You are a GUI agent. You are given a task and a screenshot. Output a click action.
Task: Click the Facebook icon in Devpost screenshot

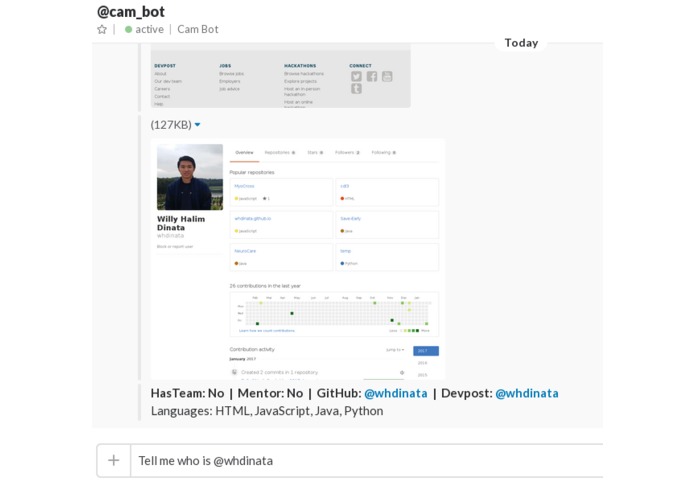coord(372,76)
